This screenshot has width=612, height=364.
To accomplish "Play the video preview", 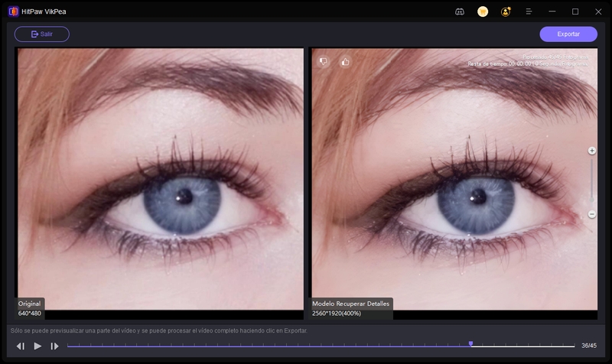I will 37,346.
